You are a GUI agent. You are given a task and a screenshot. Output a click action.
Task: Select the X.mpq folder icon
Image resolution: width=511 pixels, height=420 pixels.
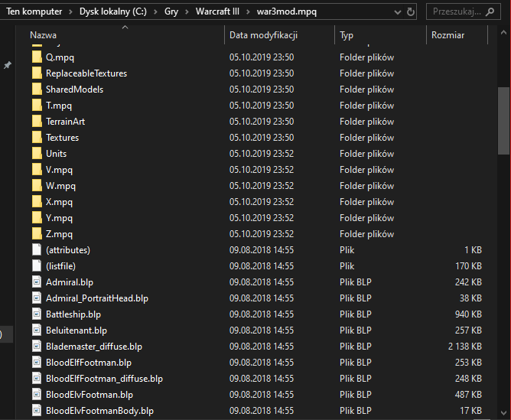click(37, 202)
